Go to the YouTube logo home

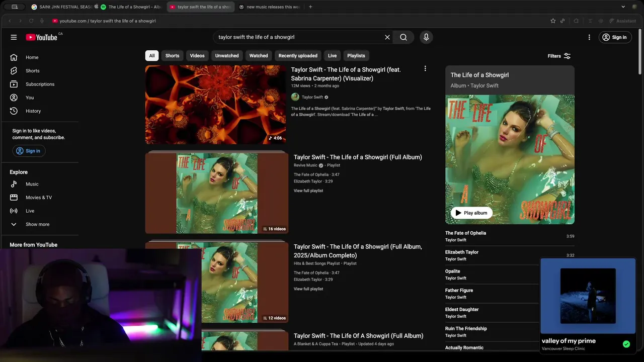tap(42, 37)
